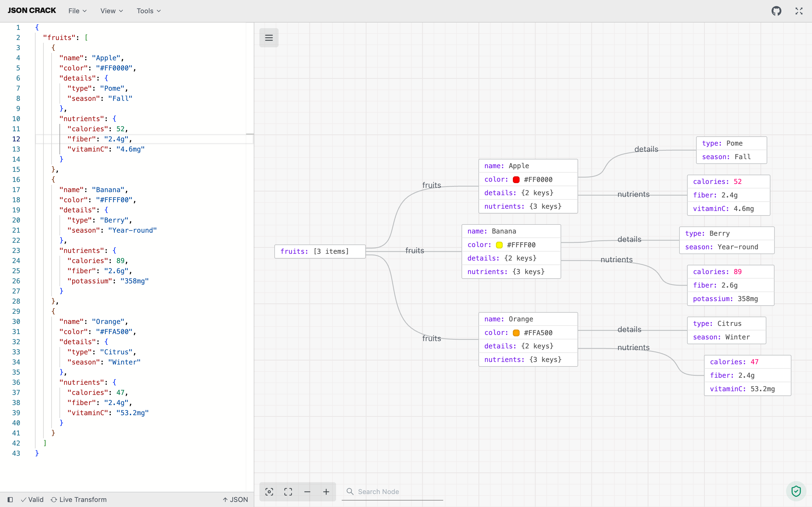Image resolution: width=812 pixels, height=507 pixels.
Task: Toggle fullscreen mode
Action: coord(798,11)
